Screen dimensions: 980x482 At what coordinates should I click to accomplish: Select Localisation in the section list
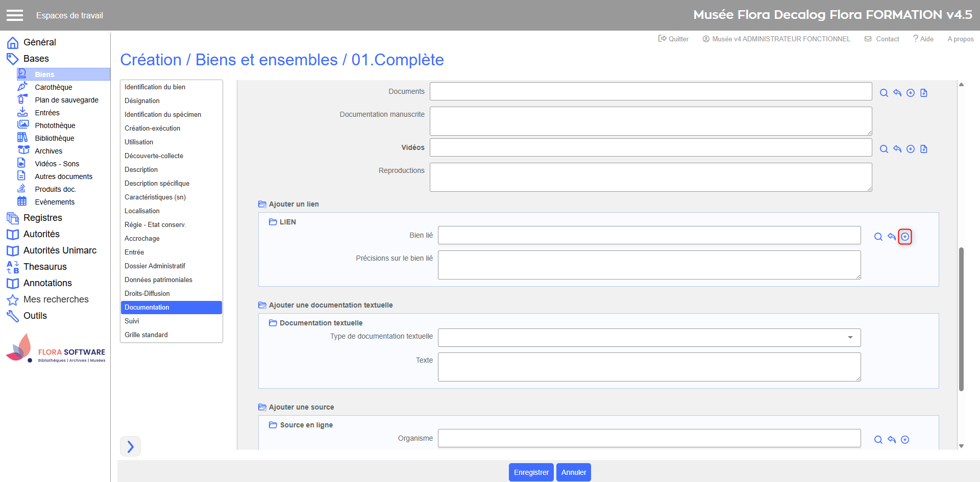click(x=142, y=211)
